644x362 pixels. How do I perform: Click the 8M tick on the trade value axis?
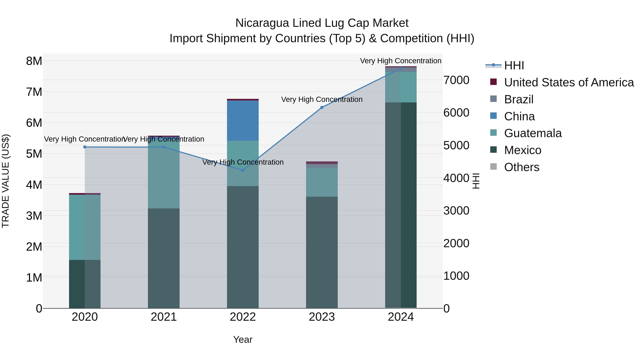pos(34,61)
